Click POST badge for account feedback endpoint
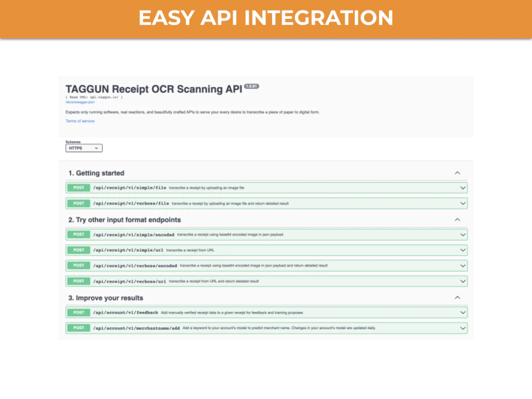This screenshot has height=399, width=532. click(79, 313)
